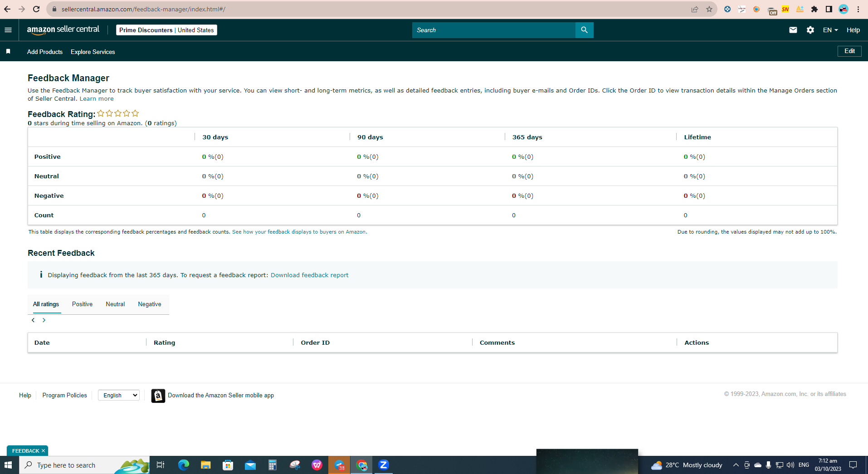Click the 'Lifetime' column header
Image resolution: width=868 pixels, height=474 pixels.
pos(697,137)
